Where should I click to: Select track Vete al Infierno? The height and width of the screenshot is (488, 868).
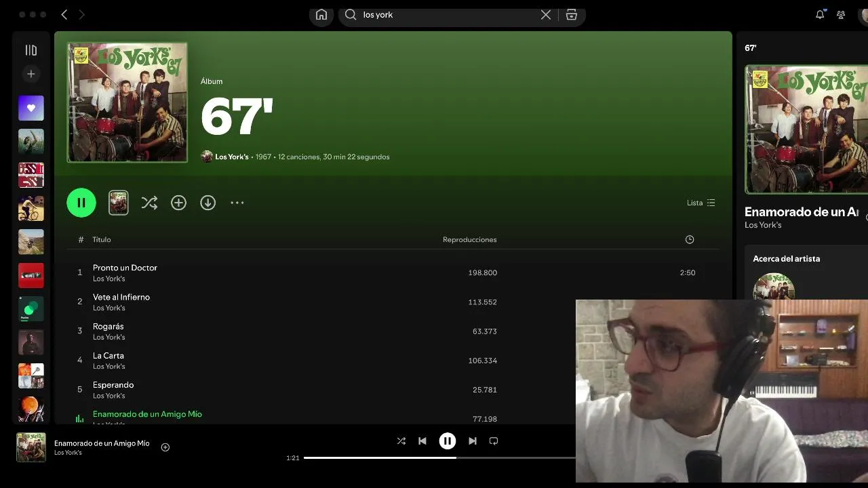121,297
